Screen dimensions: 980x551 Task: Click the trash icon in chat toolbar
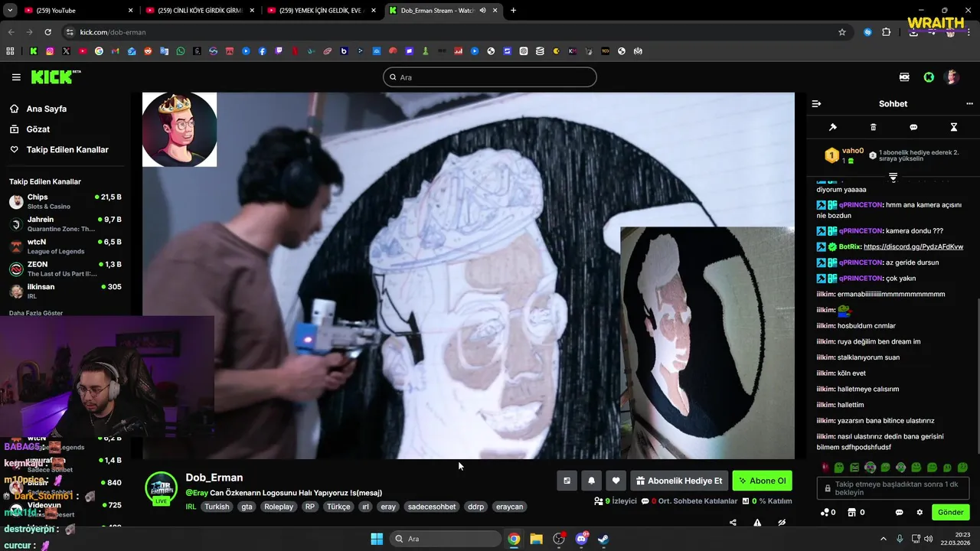pyautogui.click(x=873, y=127)
